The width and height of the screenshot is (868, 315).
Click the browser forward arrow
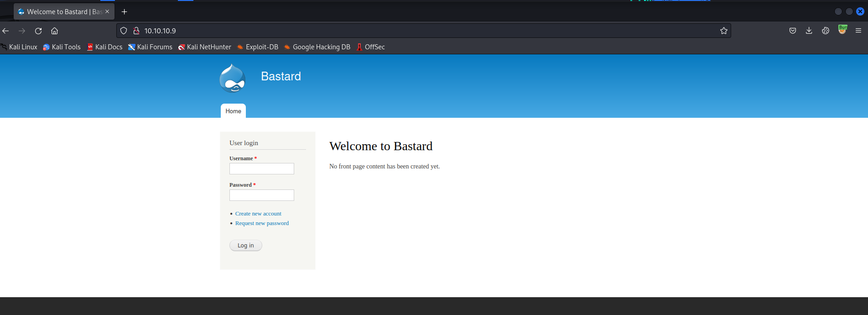22,31
